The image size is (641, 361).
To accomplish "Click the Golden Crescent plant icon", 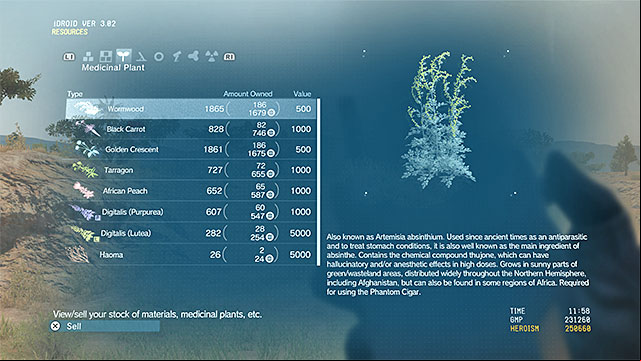I will coord(87,150).
